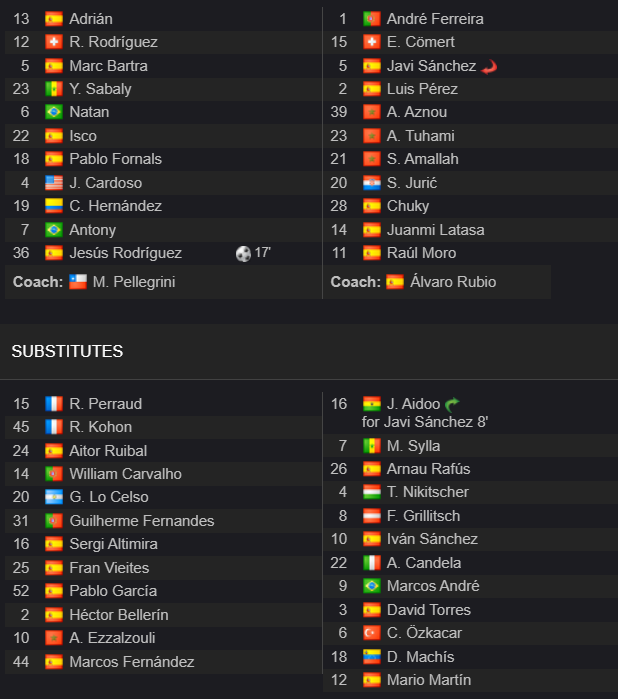Click the Turkey flag beside C. Özkacar

(371, 633)
